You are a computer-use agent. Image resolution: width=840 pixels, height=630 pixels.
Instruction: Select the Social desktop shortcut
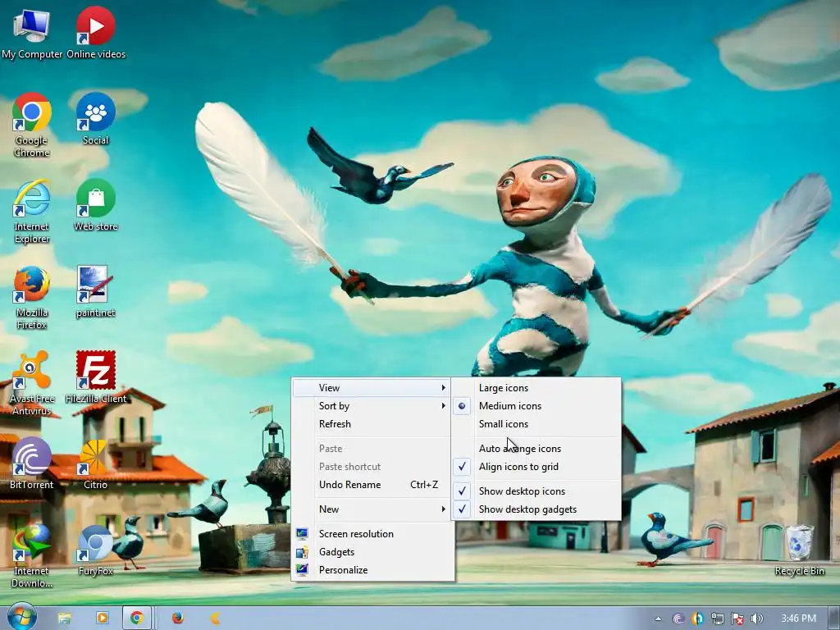click(x=96, y=119)
